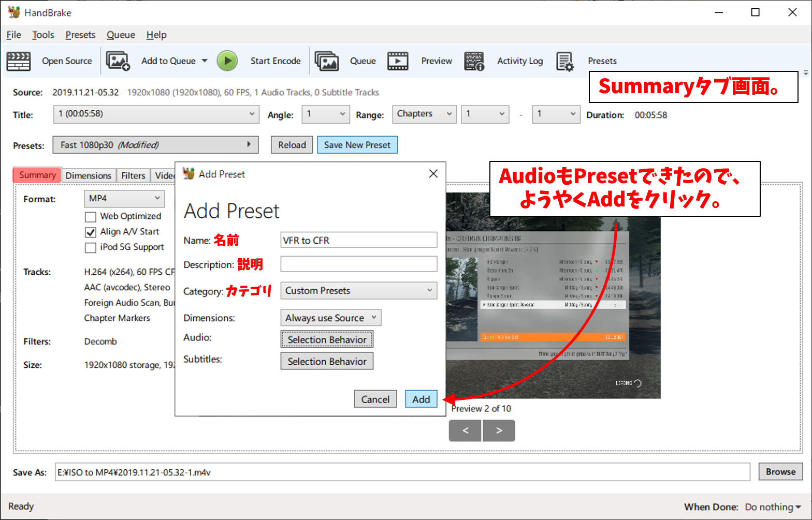Open the Tools menu
812x520 pixels.
(43, 35)
